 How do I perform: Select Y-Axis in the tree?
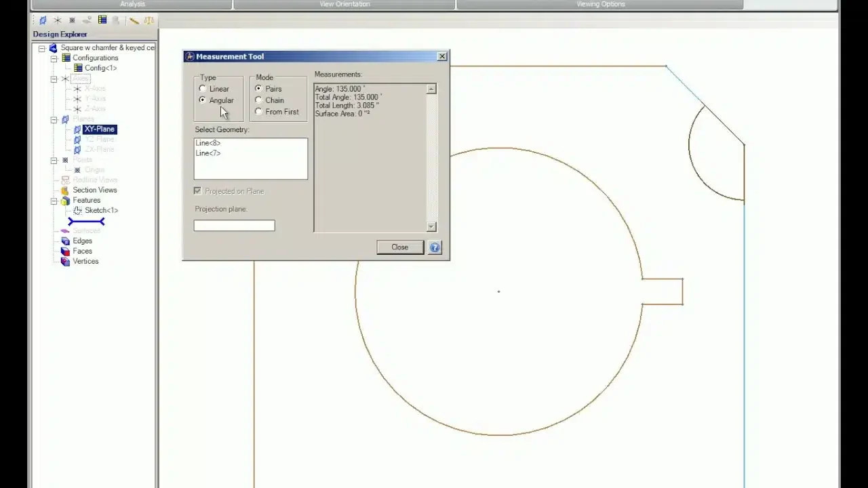tap(95, 98)
